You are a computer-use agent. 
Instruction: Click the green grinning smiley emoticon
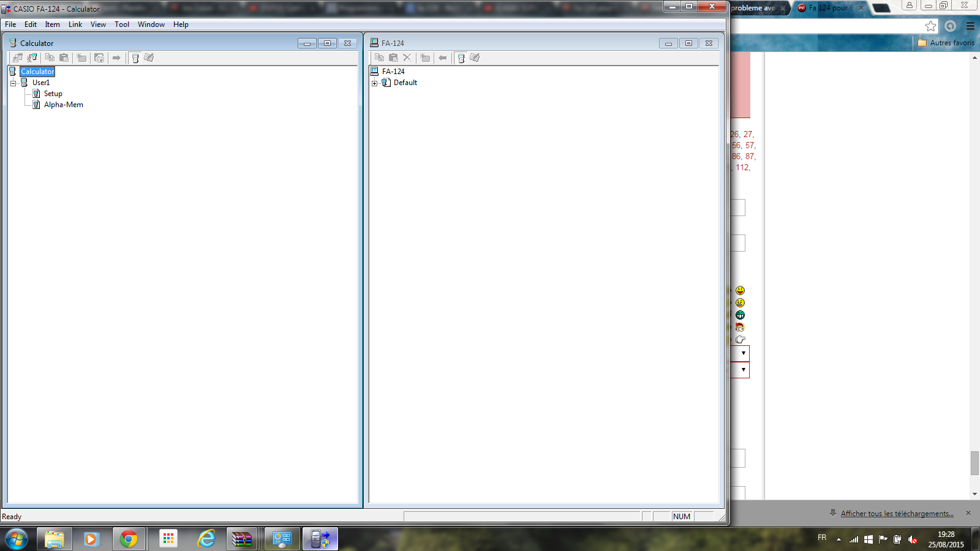point(740,315)
